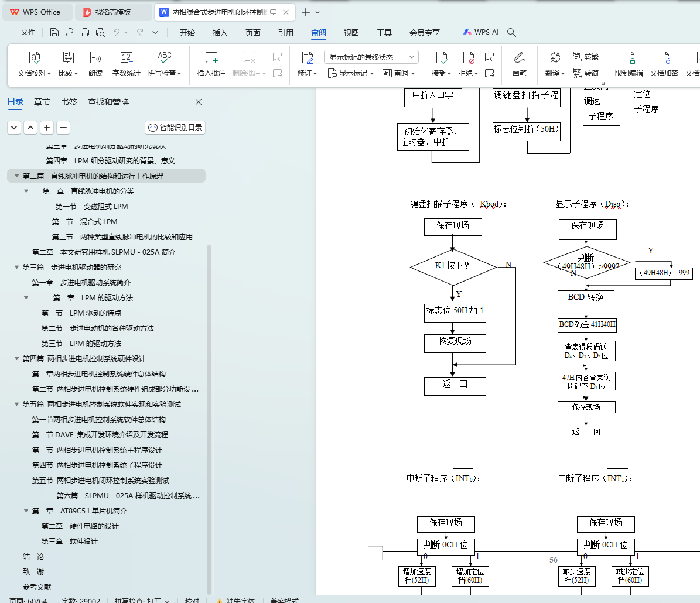Viewport: 700px width, 603px height.
Task: Click 拼写检查 status bar entry
Action: [142, 600]
